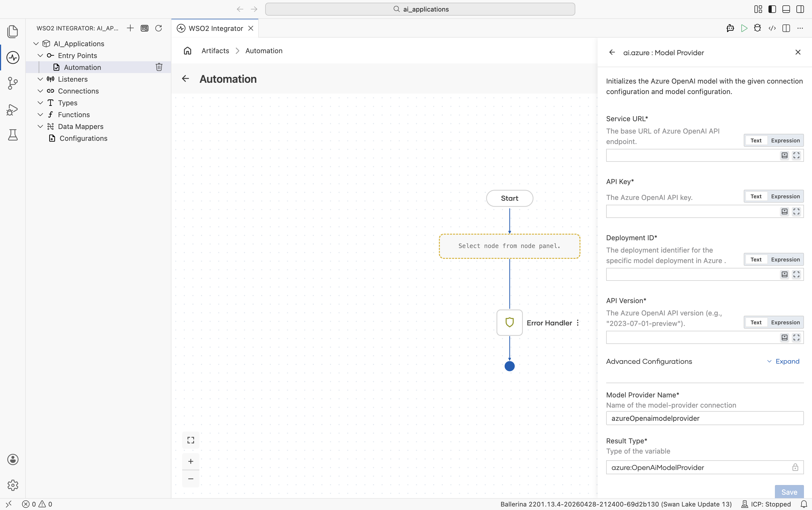Zoom in on the diagram
Image resolution: width=812 pixels, height=510 pixels.
click(x=191, y=461)
